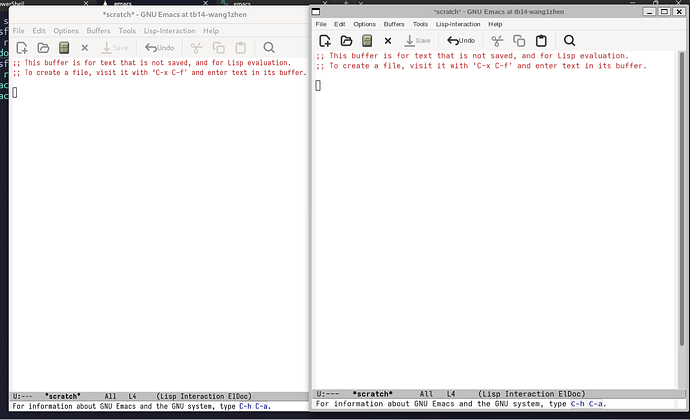The height and width of the screenshot is (420, 690).
Task: Click Copy icon in right Emacs toolbar
Action: click(x=519, y=41)
